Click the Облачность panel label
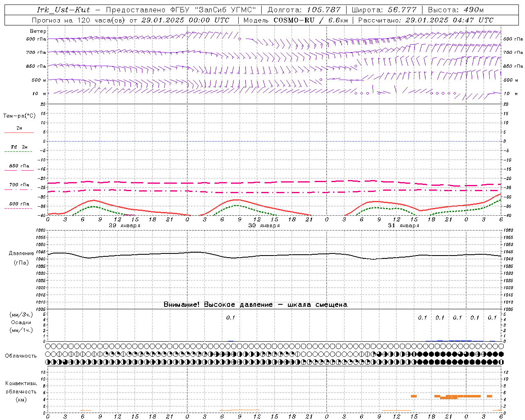525x420 pixels. pyautogui.click(x=21, y=356)
